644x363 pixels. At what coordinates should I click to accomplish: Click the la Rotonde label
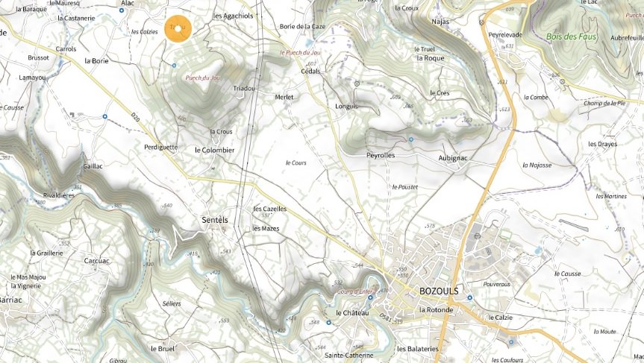pos(437,309)
